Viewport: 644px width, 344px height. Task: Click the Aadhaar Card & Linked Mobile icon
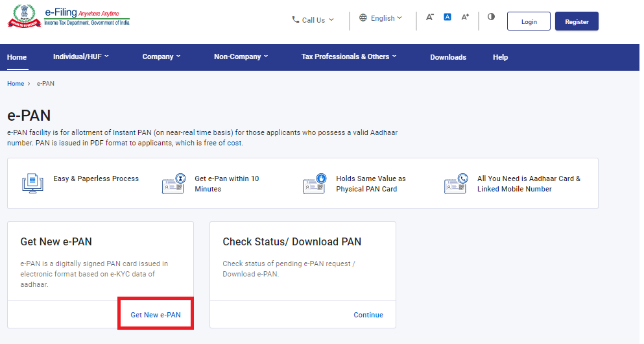click(455, 184)
